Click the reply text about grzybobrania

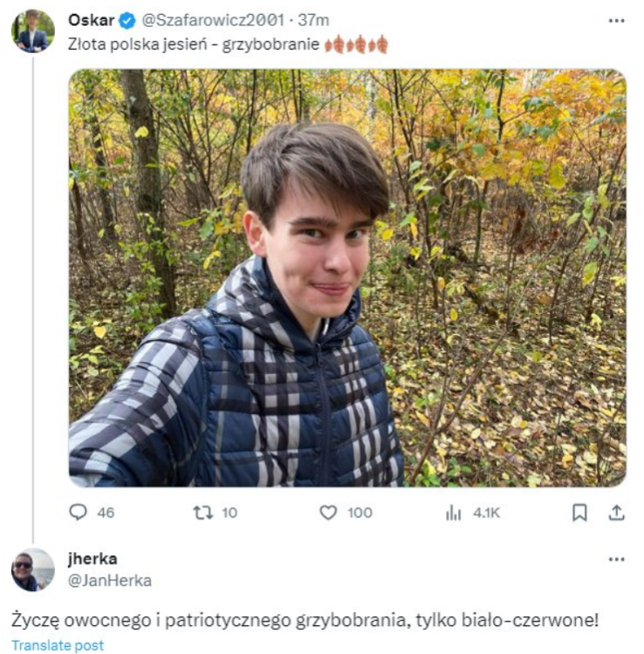305,620
